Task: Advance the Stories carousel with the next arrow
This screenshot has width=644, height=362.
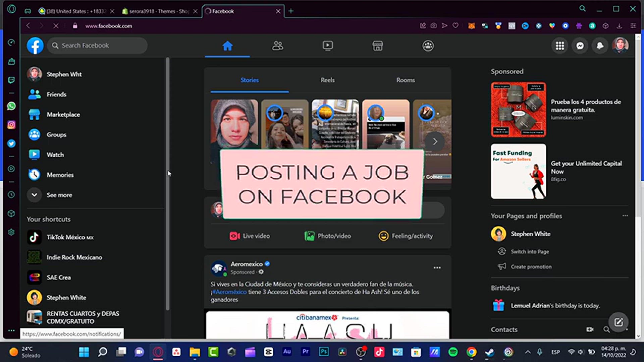Action: coord(435,141)
